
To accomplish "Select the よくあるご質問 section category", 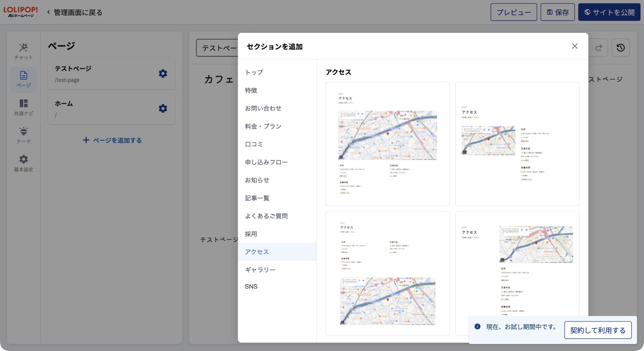I will [277, 216].
